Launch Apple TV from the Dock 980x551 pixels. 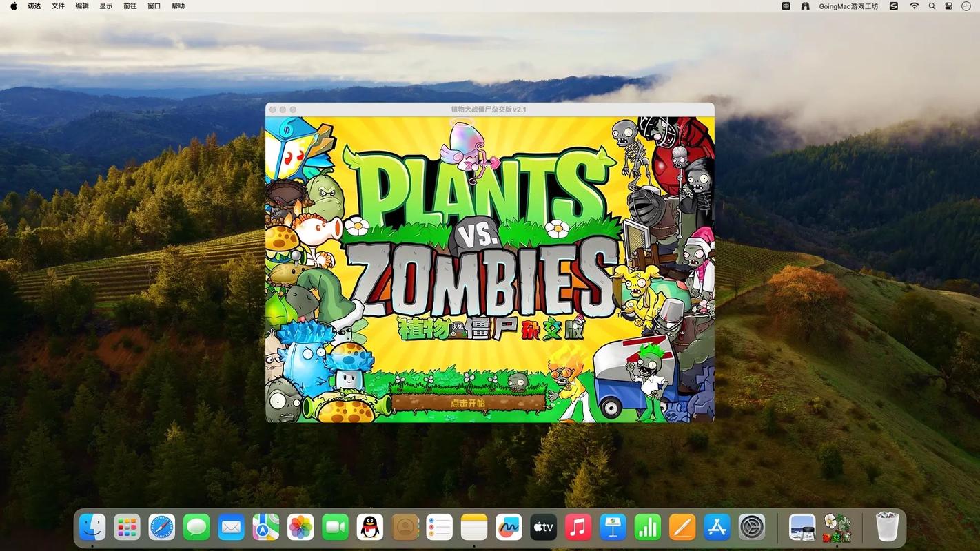click(x=543, y=528)
